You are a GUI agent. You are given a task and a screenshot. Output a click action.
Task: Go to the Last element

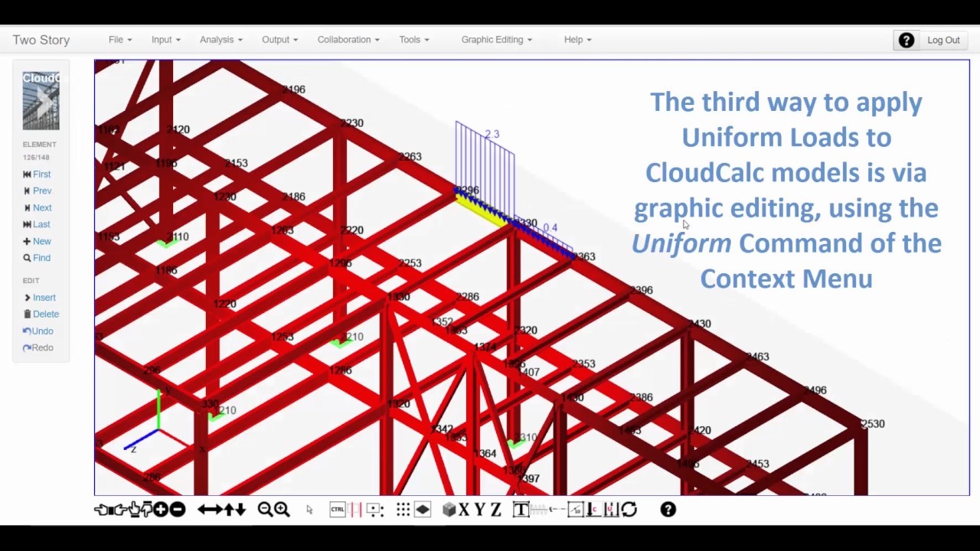click(37, 224)
